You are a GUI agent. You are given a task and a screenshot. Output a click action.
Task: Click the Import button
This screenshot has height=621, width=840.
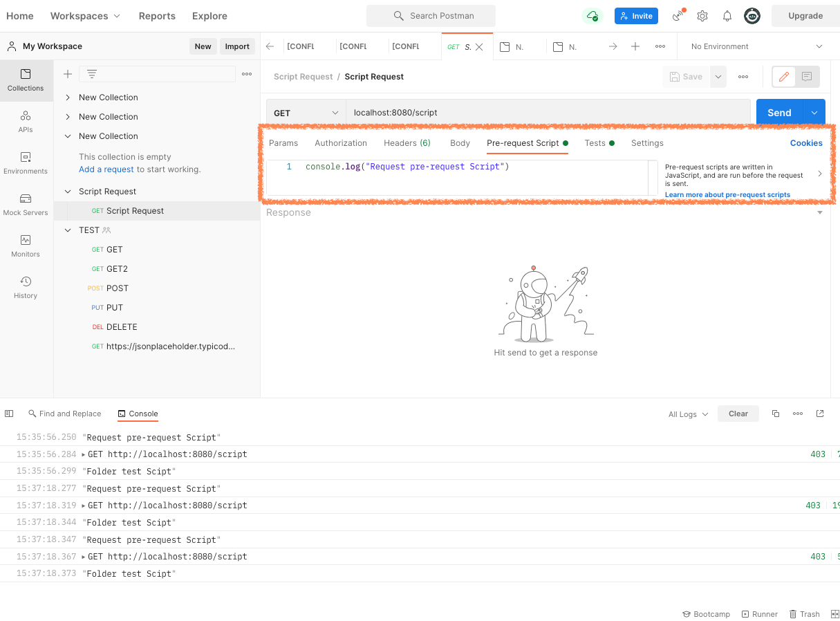click(x=237, y=46)
